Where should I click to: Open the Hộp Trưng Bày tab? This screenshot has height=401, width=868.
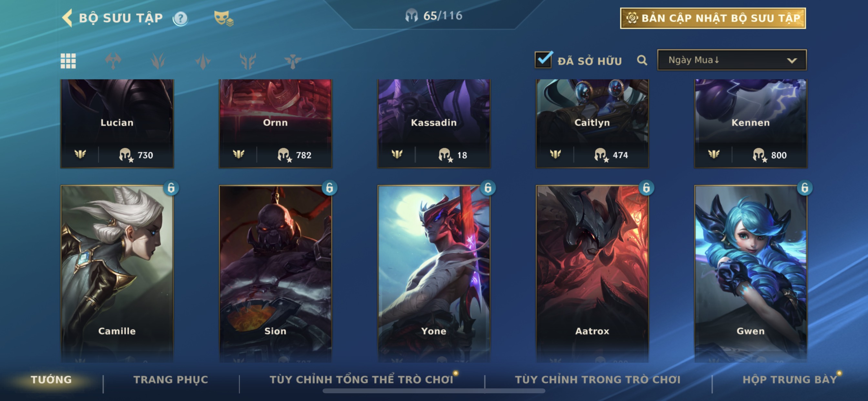point(790,380)
